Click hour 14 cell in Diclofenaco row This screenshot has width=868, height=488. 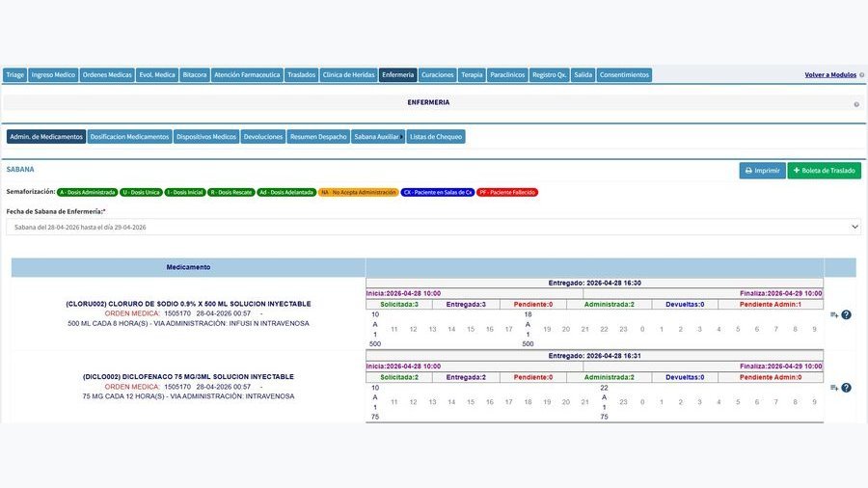pyautogui.click(x=451, y=402)
